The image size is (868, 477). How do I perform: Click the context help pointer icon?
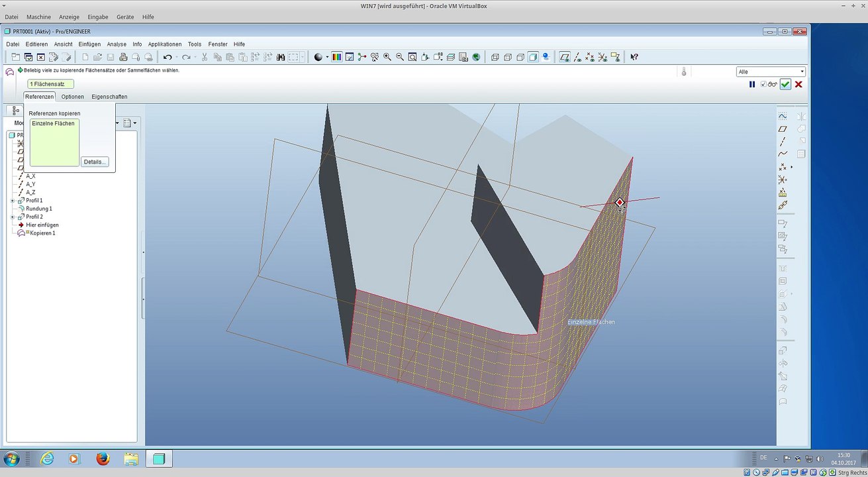point(634,58)
